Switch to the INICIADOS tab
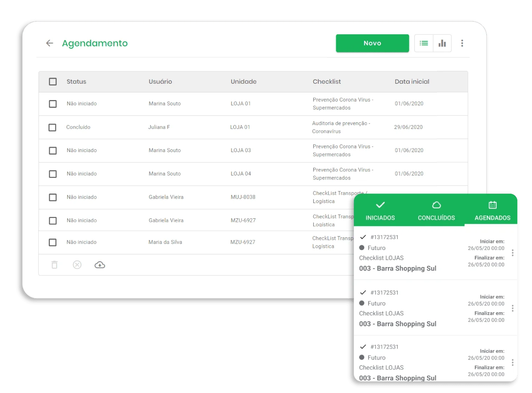The image size is (532, 393). [380, 211]
